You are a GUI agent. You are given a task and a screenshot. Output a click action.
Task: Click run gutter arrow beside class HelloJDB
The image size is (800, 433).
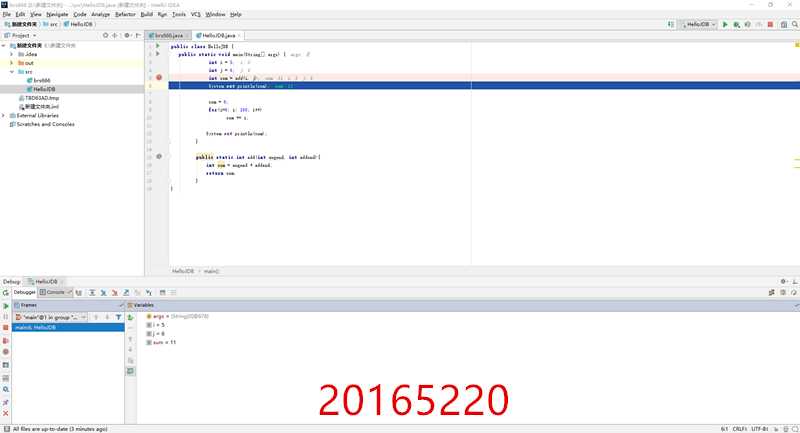[158, 46]
